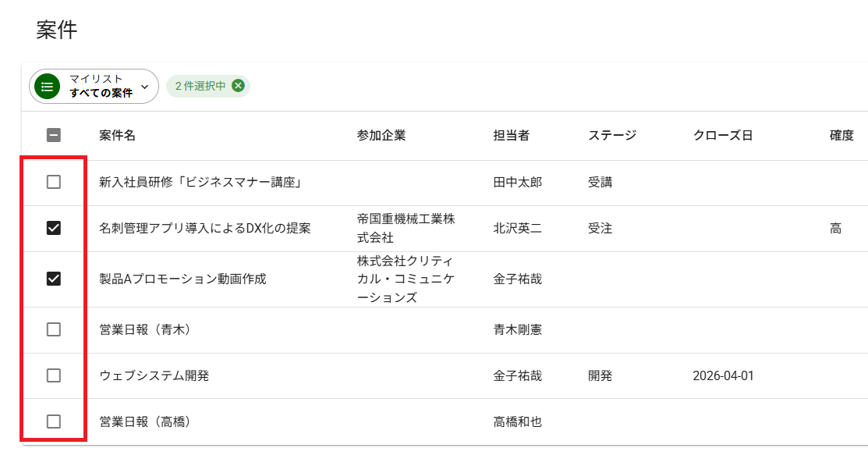This screenshot has width=868, height=466.
Task: Click the 担当者 column header
Action: [512, 135]
